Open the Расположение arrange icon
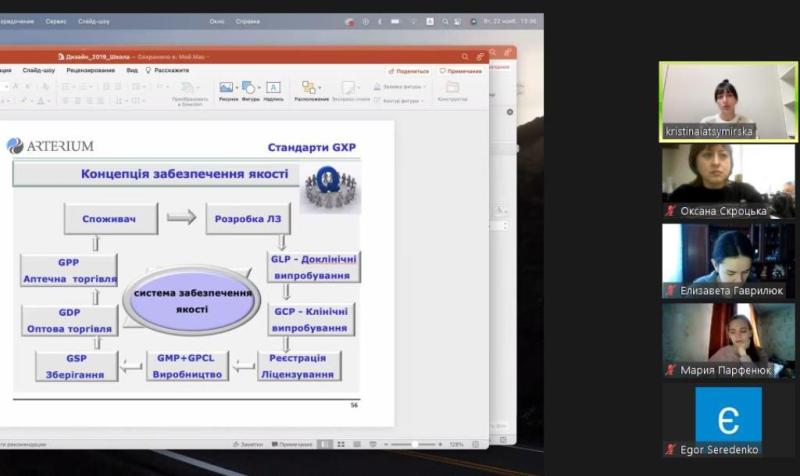800x476 pixels. 309,87
